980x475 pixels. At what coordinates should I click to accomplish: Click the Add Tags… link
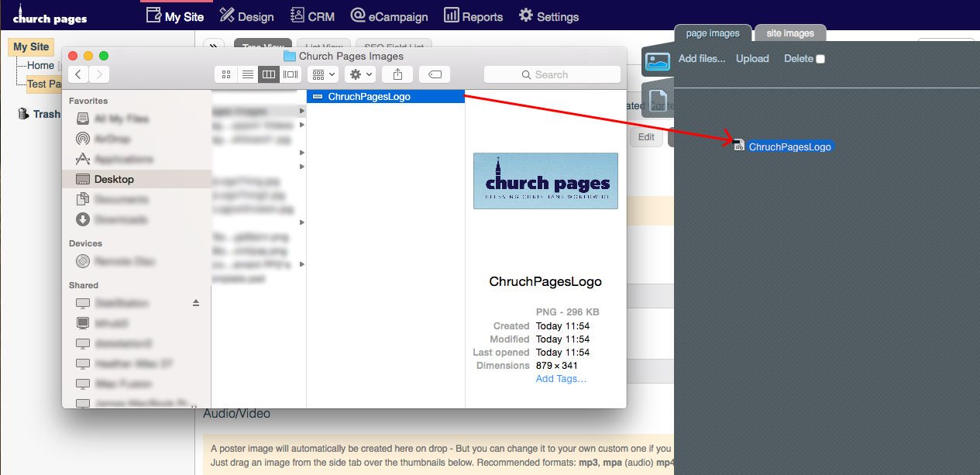click(561, 379)
